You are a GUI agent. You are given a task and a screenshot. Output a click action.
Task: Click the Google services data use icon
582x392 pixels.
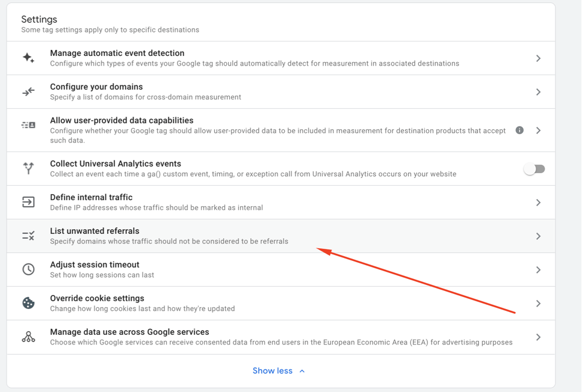click(28, 337)
